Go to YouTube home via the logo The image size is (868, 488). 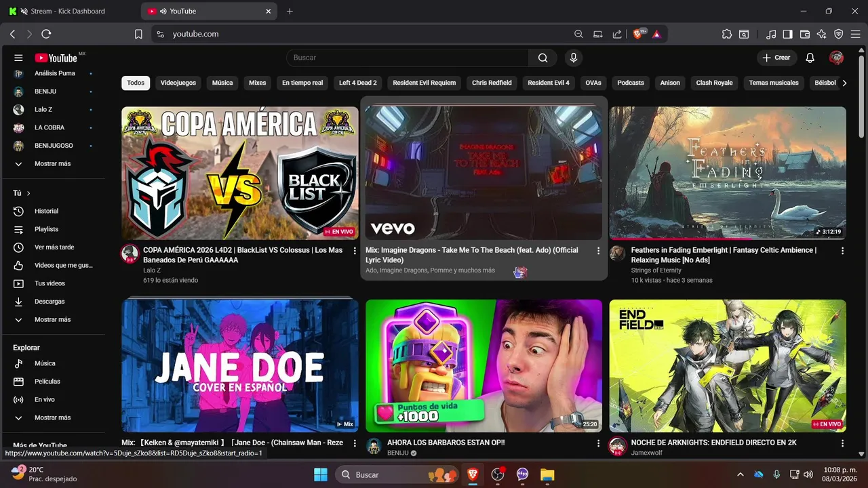point(56,58)
